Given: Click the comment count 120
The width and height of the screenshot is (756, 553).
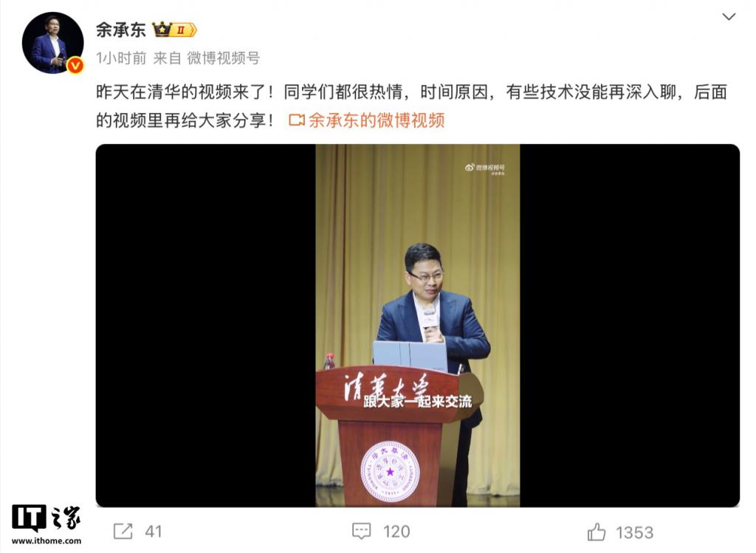Looking at the screenshot, I should tap(396, 532).
